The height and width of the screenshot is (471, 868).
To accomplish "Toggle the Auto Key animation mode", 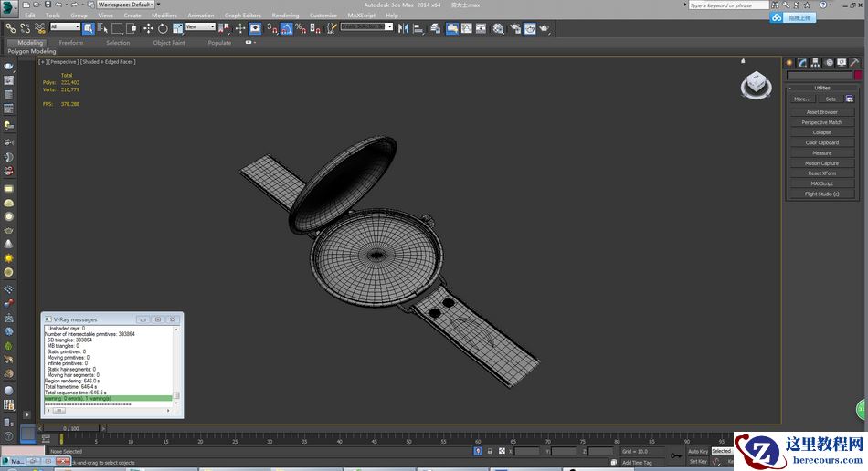I will pyautogui.click(x=697, y=451).
